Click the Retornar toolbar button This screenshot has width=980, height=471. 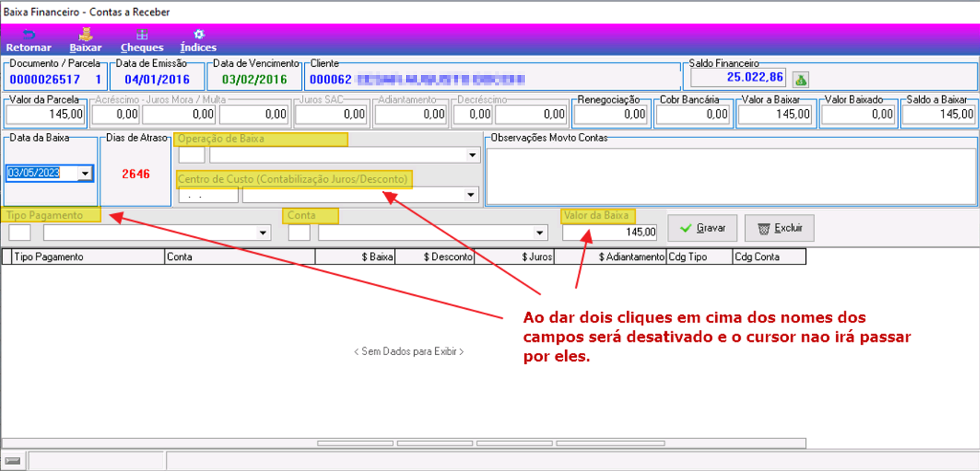tap(28, 41)
